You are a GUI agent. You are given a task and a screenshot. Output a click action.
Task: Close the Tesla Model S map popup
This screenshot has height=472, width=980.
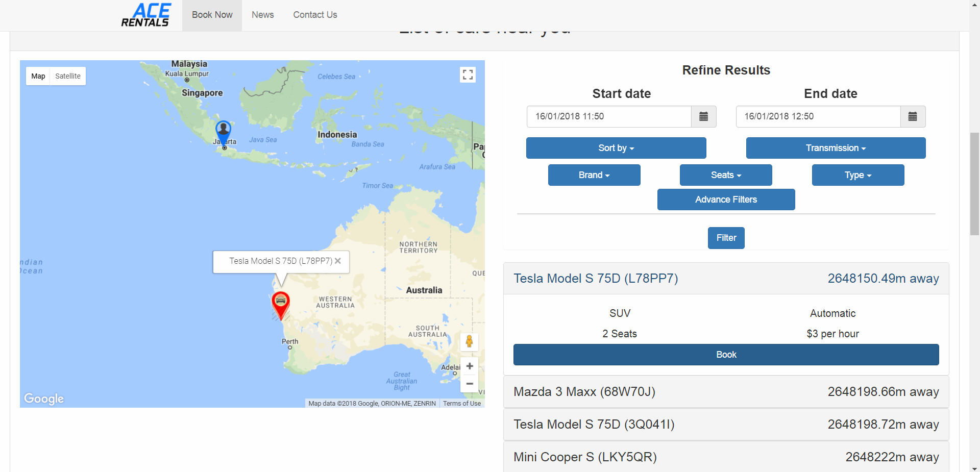click(338, 261)
